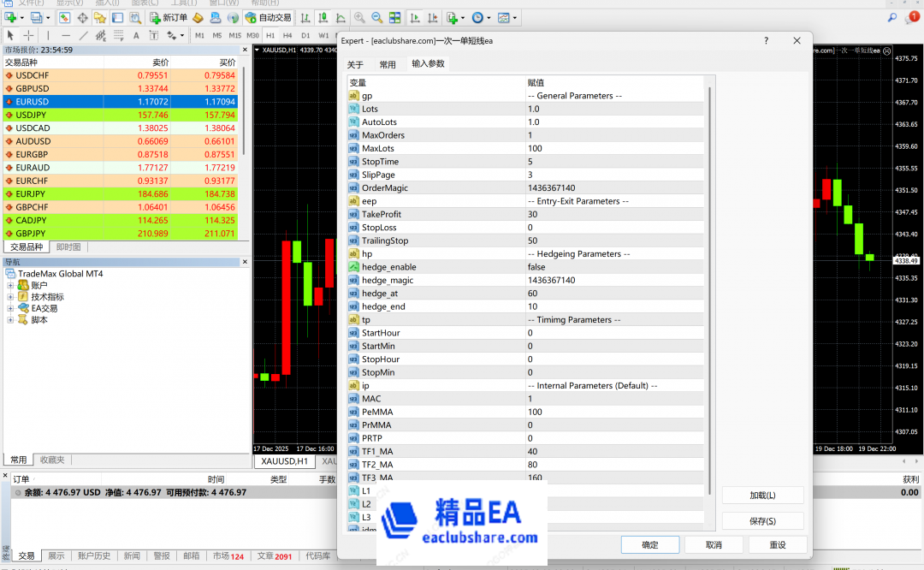The height and width of the screenshot is (570, 924).
Task: Select the text label 'A' tool
Action: tap(137, 35)
